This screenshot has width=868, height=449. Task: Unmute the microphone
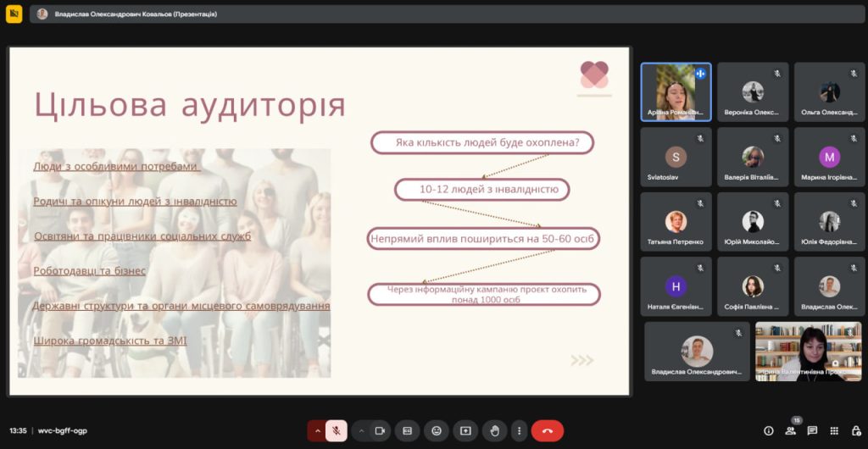(x=337, y=430)
